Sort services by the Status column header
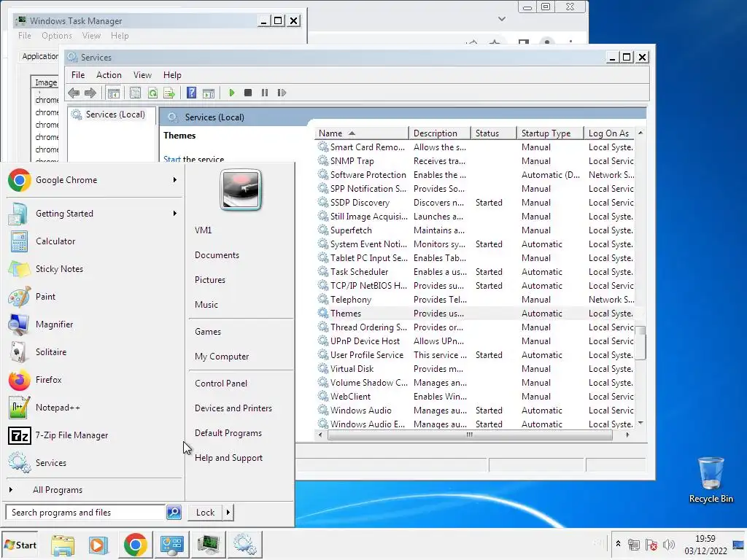 [x=494, y=133]
